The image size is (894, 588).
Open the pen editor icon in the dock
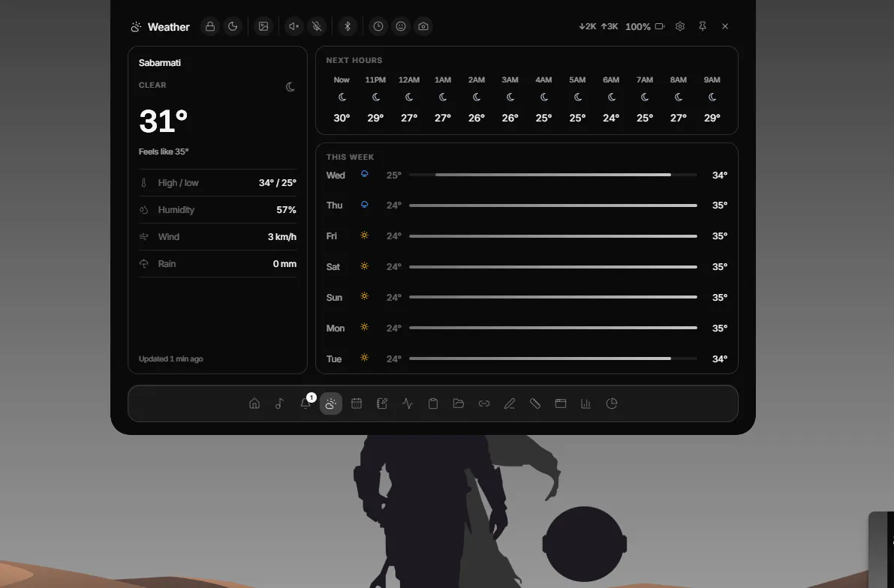510,403
